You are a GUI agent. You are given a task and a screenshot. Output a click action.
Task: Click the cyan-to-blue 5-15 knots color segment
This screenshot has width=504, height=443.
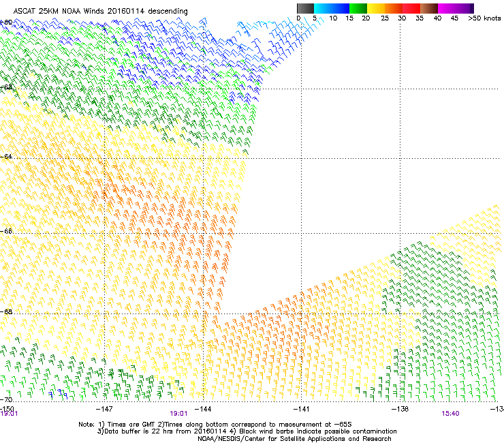(x=332, y=8)
